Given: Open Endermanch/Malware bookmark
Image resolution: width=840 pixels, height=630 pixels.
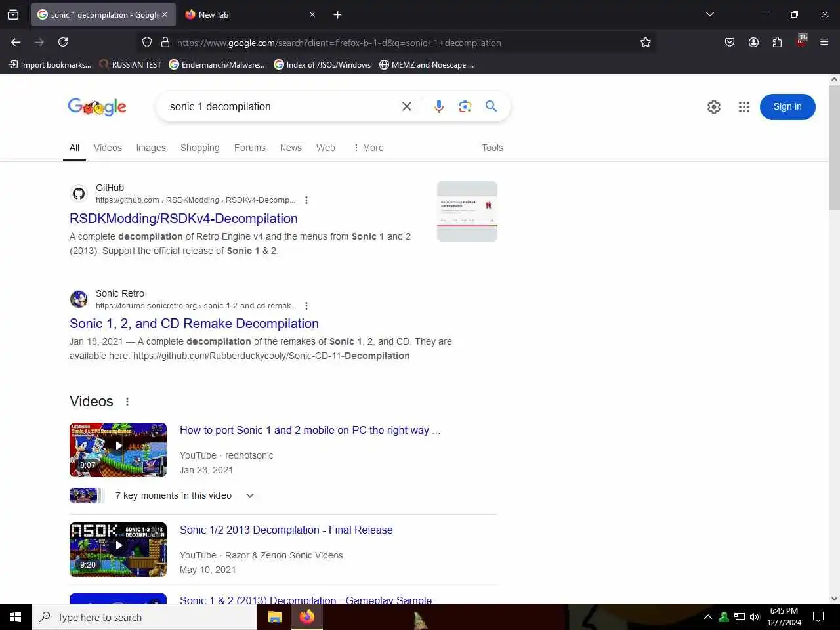Looking at the screenshot, I should coord(217,64).
